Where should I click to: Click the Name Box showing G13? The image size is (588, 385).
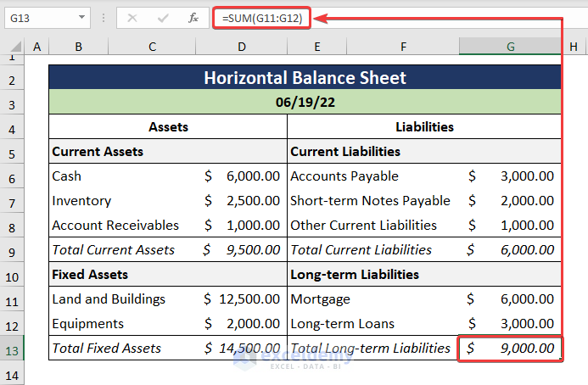(48, 18)
